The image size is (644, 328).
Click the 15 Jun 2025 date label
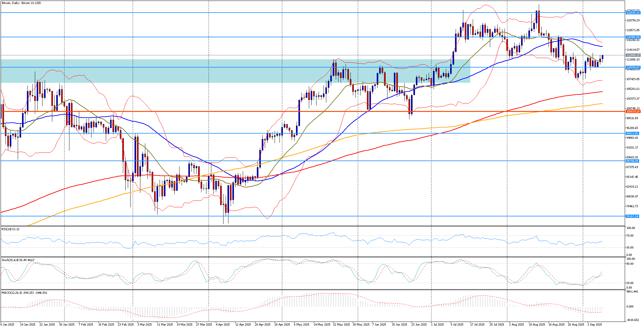pyautogui.click(x=400, y=325)
